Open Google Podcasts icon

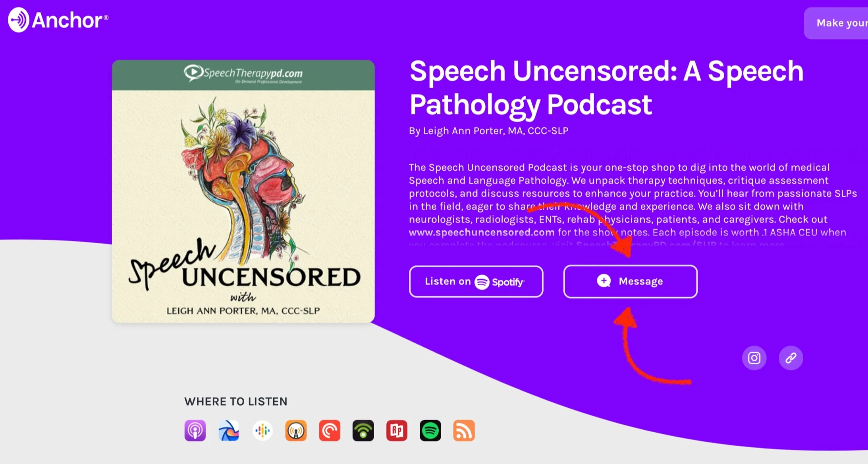(262, 430)
